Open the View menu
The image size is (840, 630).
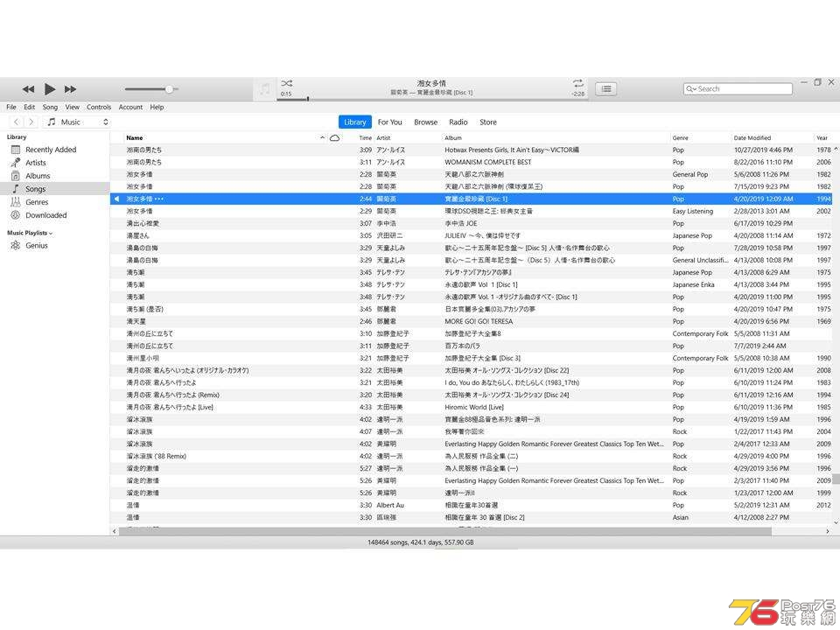(73, 107)
